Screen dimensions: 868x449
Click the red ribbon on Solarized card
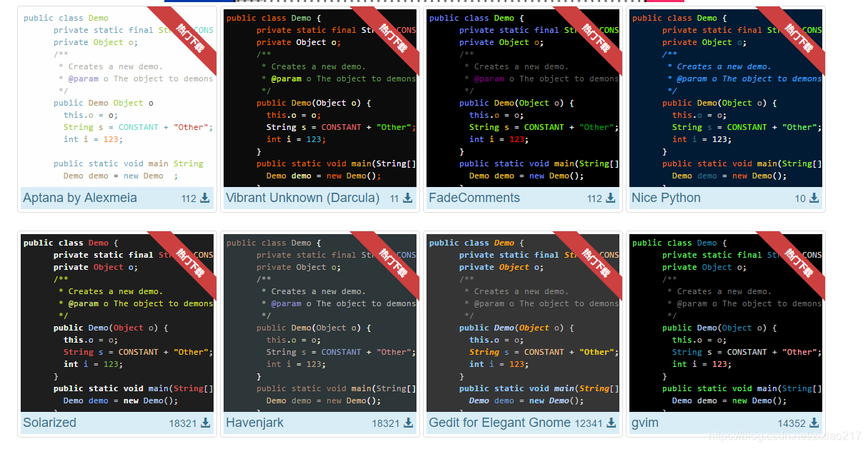click(x=189, y=262)
